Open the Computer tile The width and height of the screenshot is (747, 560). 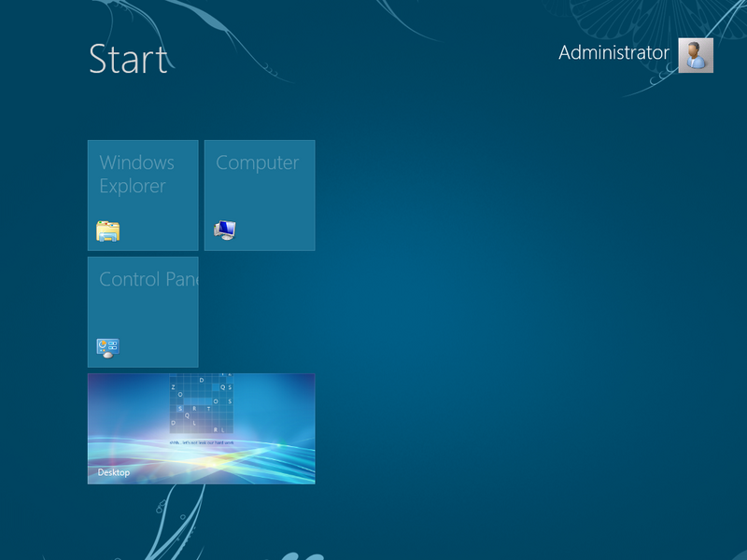[x=260, y=195]
